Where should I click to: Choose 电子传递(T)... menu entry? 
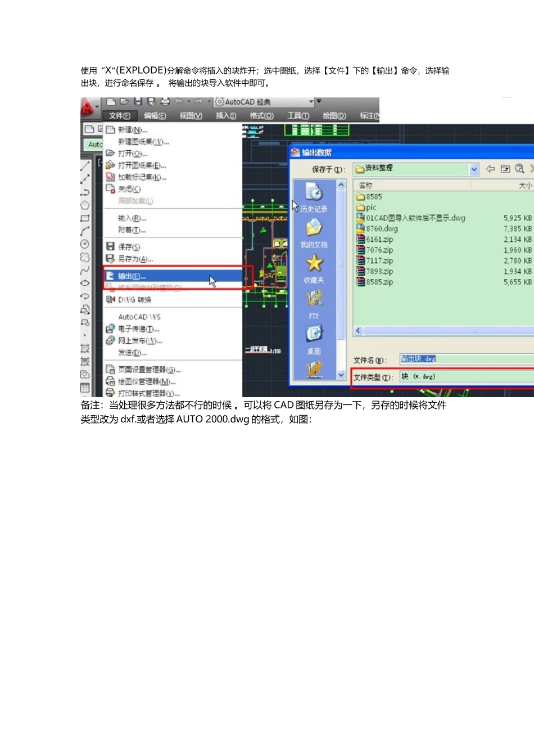point(173,329)
